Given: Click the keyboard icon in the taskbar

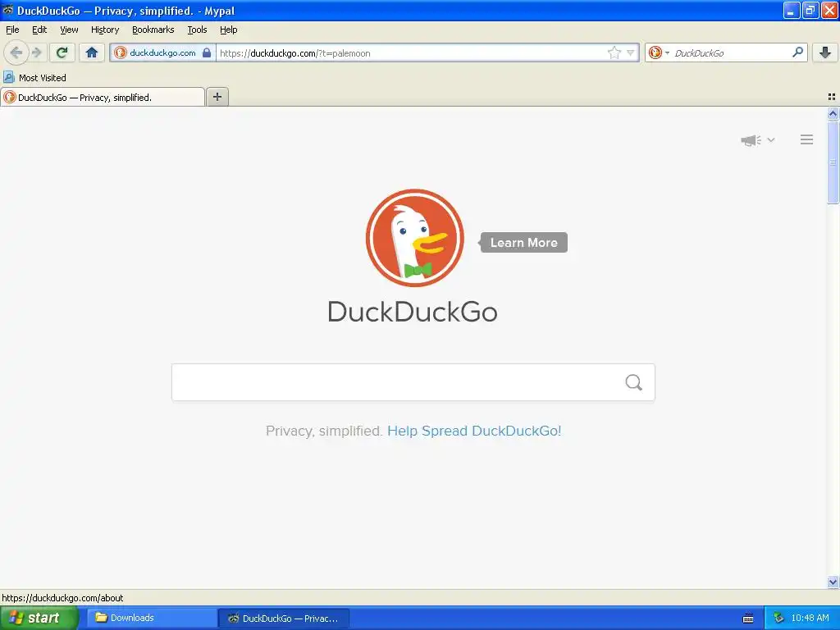Looking at the screenshot, I should pos(748,619).
